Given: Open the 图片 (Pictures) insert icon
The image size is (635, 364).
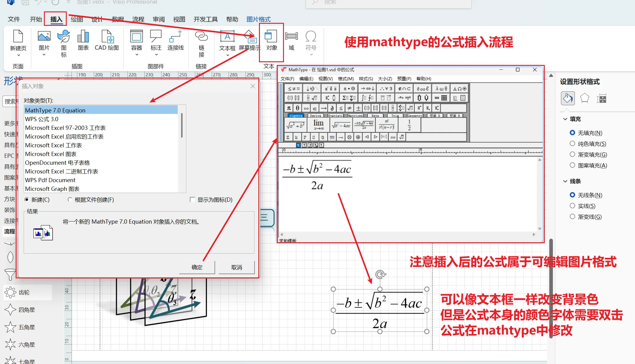Looking at the screenshot, I should click(44, 36).
